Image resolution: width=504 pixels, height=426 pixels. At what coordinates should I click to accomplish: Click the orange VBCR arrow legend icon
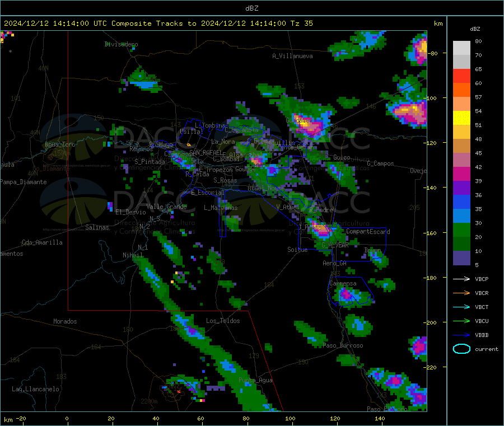pyautogui.click(x=461, y=293)
